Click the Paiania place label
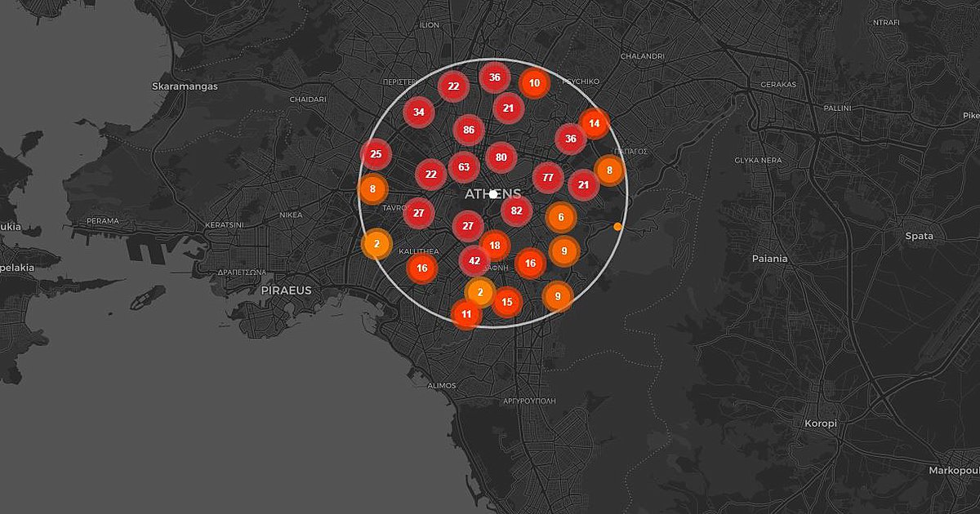Viewport: 980px width, 514px height. point(769,259)
